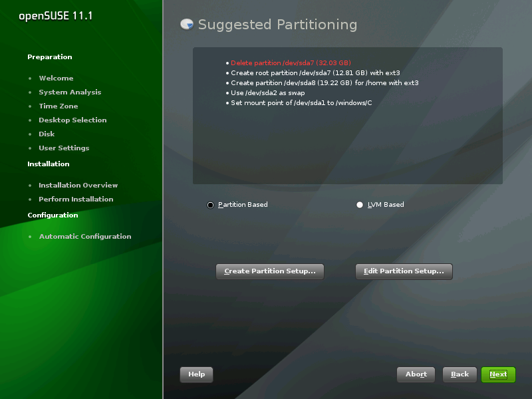Open Create Partition Setup dialog

[x=270, y=271]
